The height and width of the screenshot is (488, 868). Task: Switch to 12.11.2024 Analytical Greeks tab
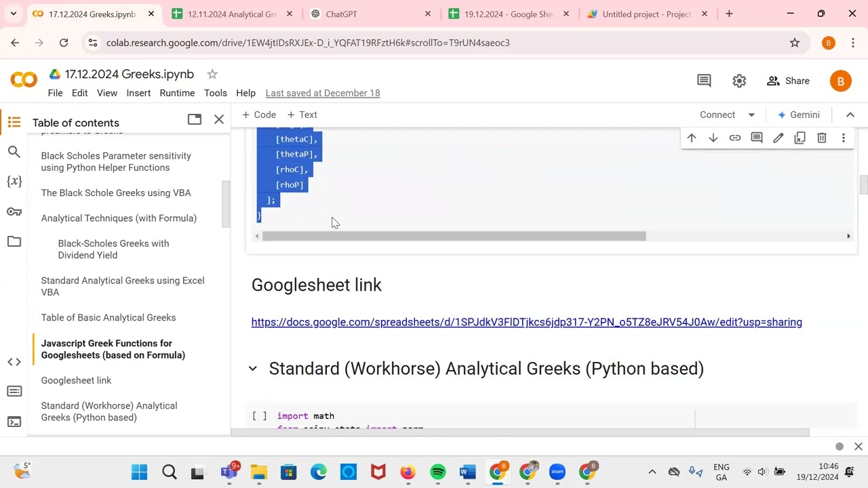[x=231, y=14]
